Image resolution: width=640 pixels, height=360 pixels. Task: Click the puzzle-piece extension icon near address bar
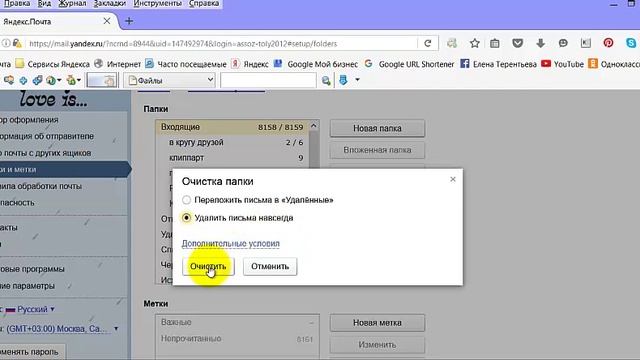coord(452,43)
